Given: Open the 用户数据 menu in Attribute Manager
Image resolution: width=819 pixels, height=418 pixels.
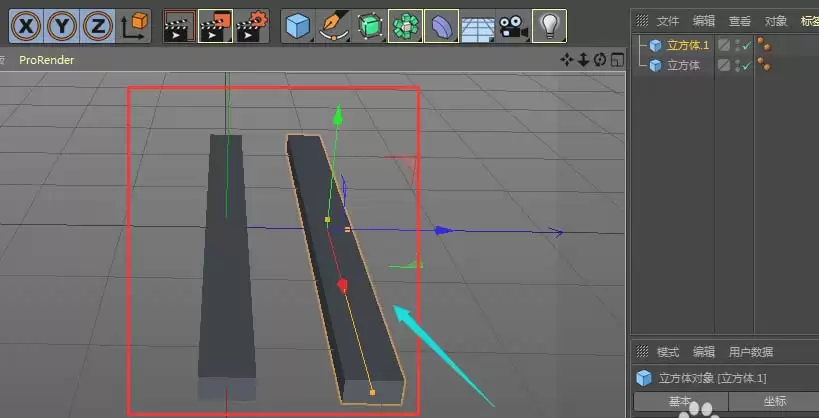Looking at the screenshot, I should coord(751,352).
